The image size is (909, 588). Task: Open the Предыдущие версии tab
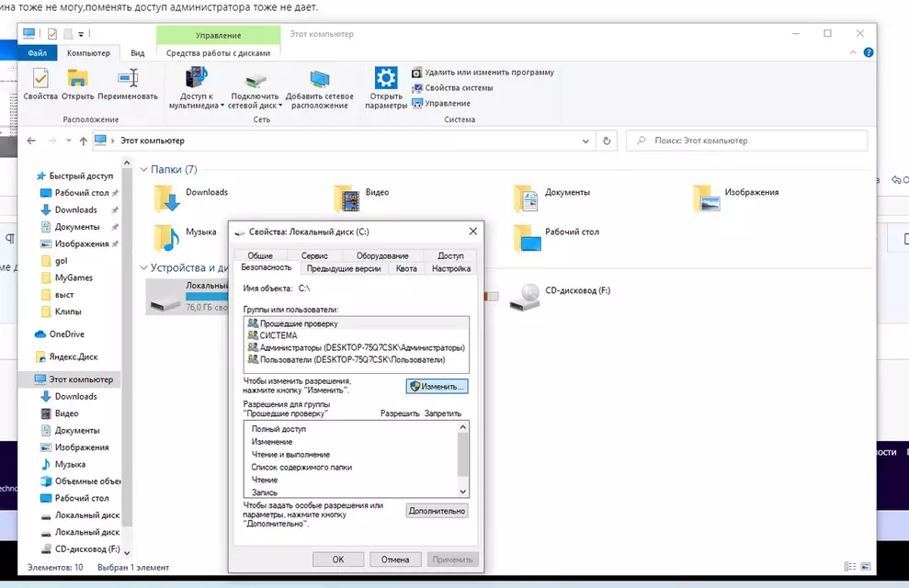[343, 268]
